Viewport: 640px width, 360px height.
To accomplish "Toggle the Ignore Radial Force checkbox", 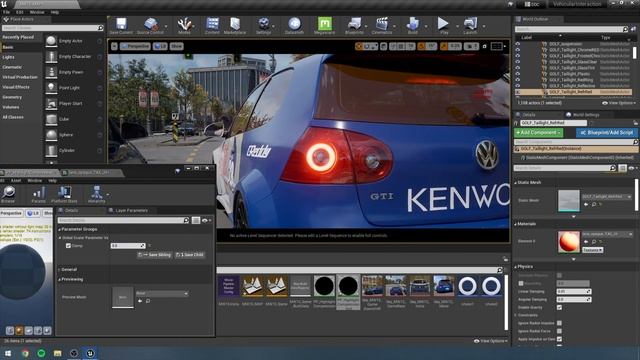I will tap(559, 331).
